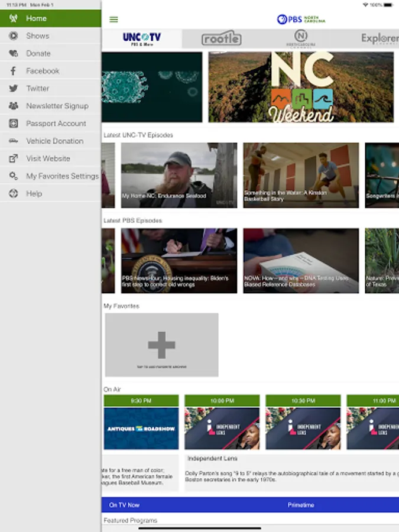
Task: Open Passport Account menu entry
Action: coord(51,123)
